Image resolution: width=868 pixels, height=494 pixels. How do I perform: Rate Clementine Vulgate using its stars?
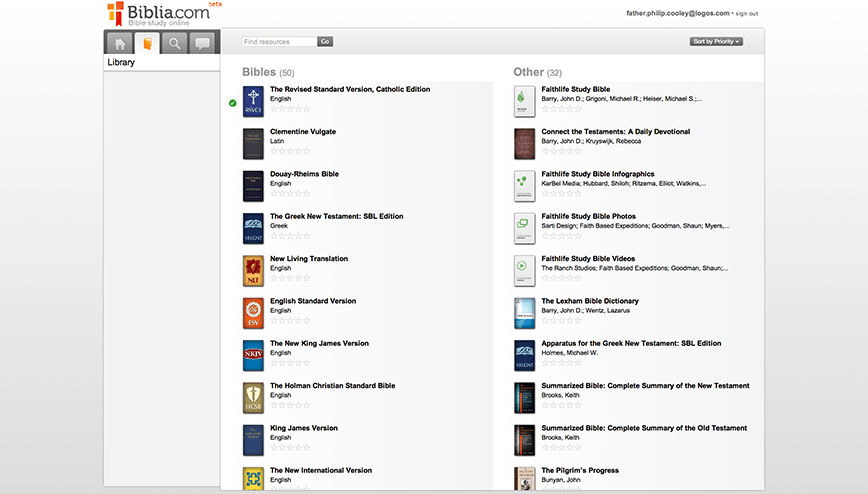click(290, 151)
